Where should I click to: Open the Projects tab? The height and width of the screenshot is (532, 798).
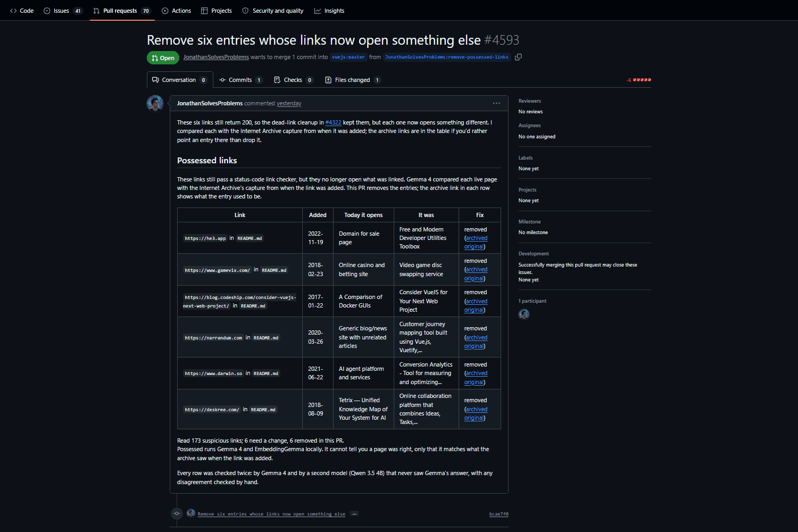(x=216, y=11)
